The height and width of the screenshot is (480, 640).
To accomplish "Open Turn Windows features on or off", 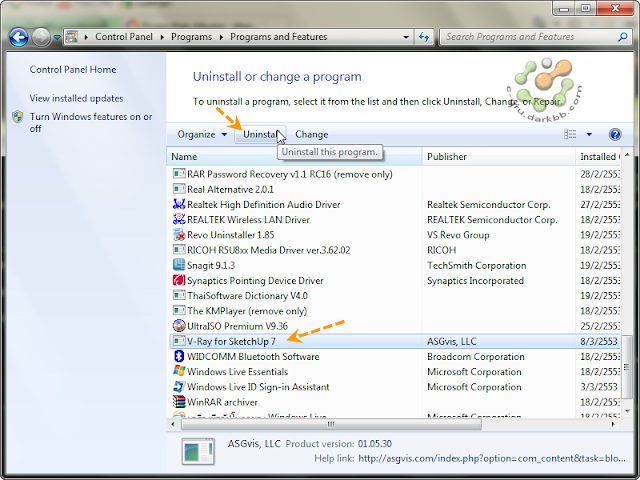I will (x=91, y=122).
